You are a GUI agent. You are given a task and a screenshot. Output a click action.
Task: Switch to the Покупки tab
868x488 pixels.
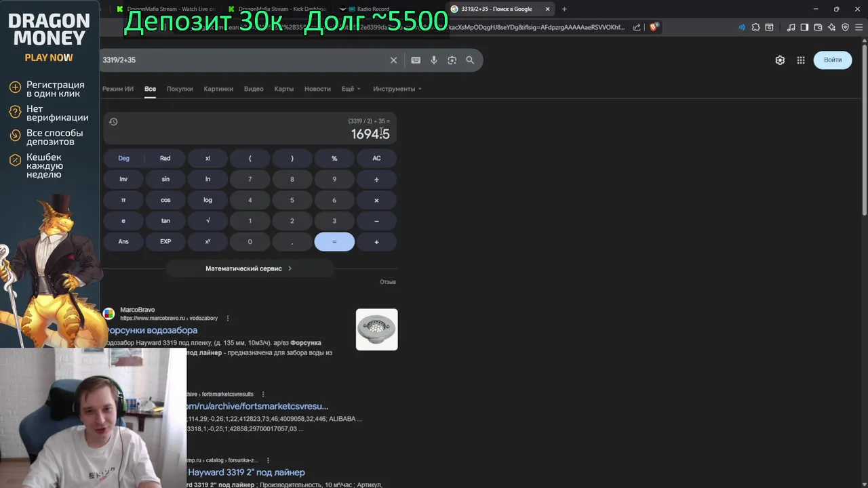180,89
